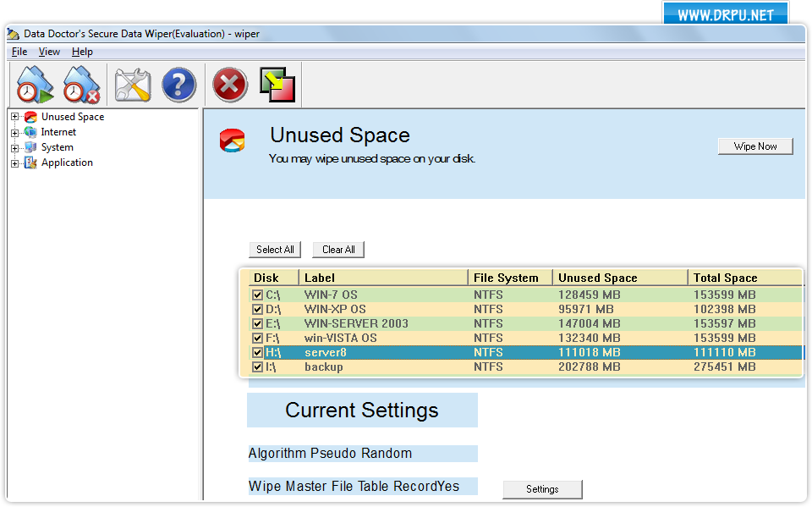Click the Select All button
This screenshot has height=507, width=812.
click(275, 250)
